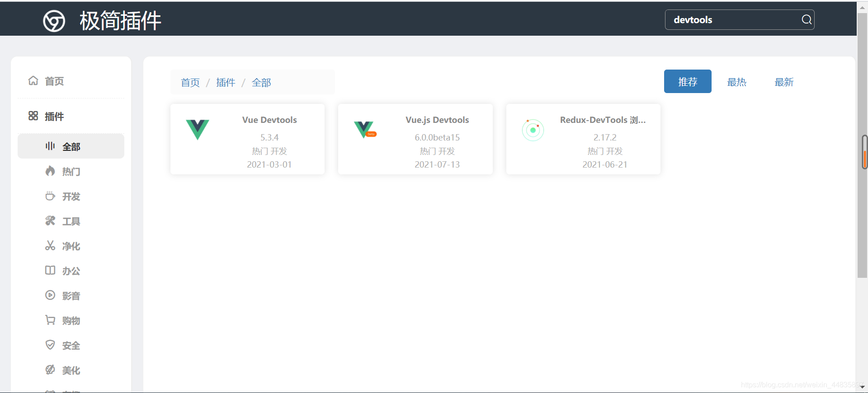Sort plugins by 最新
Viewport: 868px width, 393px height.
point(784,82)
